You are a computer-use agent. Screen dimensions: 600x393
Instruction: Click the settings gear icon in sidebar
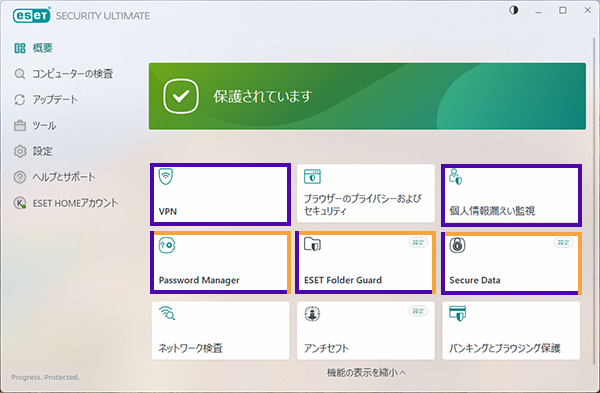click(20, 151)
